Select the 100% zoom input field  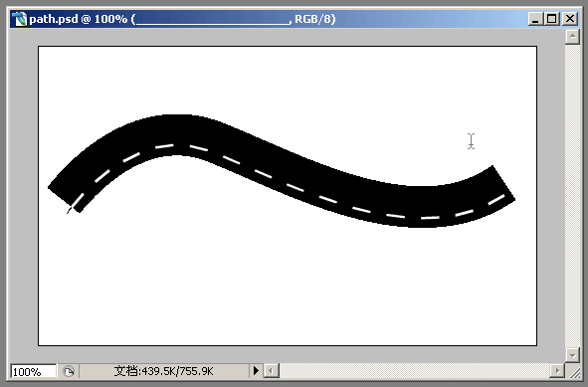coord(34,372)
